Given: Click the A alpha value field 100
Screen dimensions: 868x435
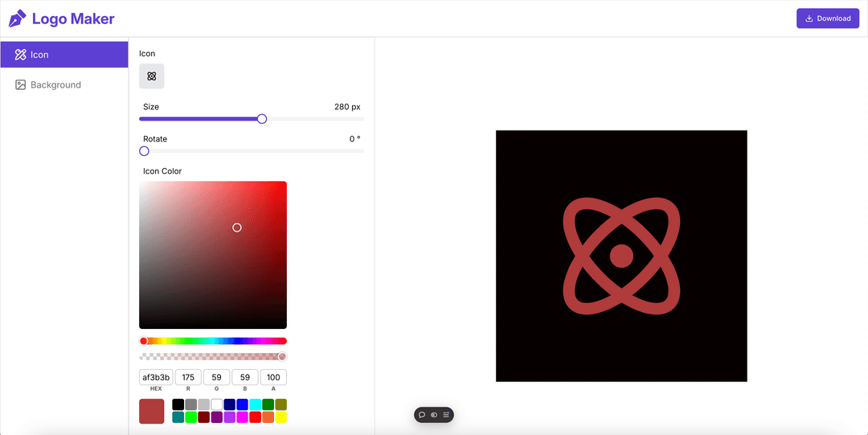Looking at the screenshot, I should click(x=273, y=377).
